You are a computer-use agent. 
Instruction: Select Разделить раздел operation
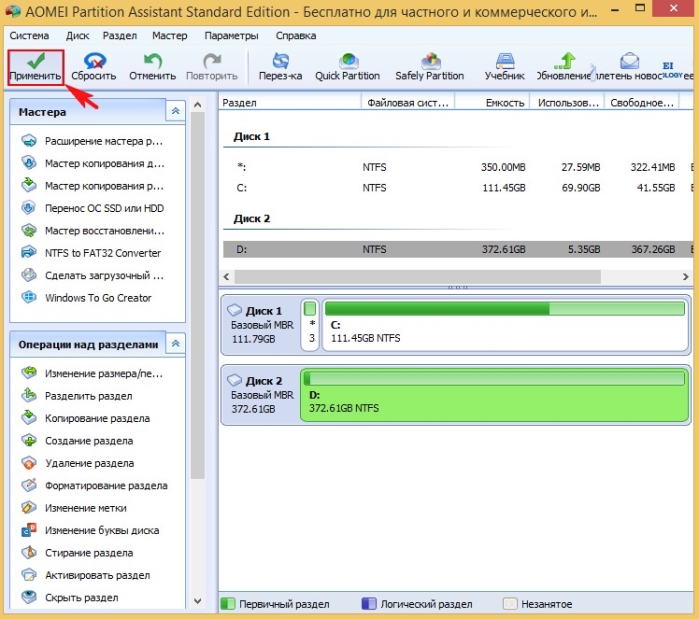(x=77, y=396)
